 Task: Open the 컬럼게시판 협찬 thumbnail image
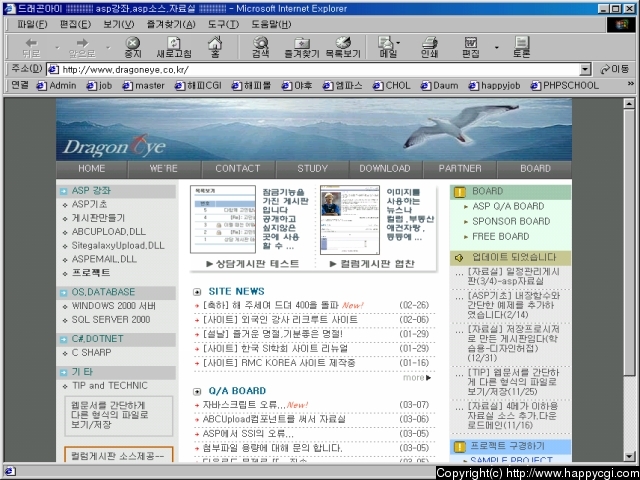pos(350,220)
